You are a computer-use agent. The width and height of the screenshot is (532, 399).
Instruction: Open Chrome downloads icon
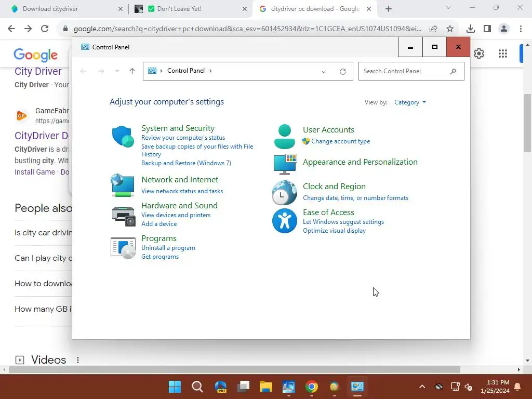pos(471,29)
